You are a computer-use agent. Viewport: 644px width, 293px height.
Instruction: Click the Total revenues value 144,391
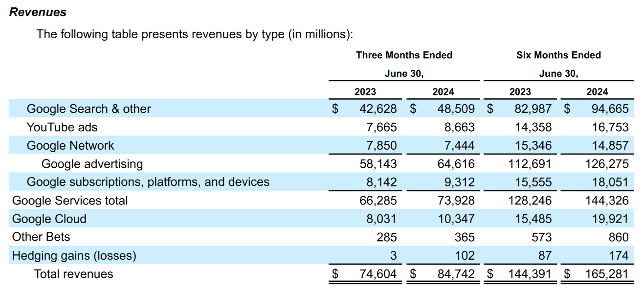point(530,274)
